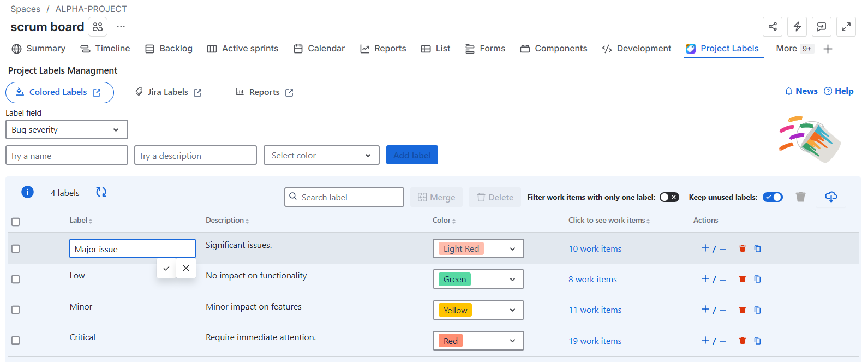Click the cloud download icon
This screenshot has width=868, height=362.
click(831, 197)
